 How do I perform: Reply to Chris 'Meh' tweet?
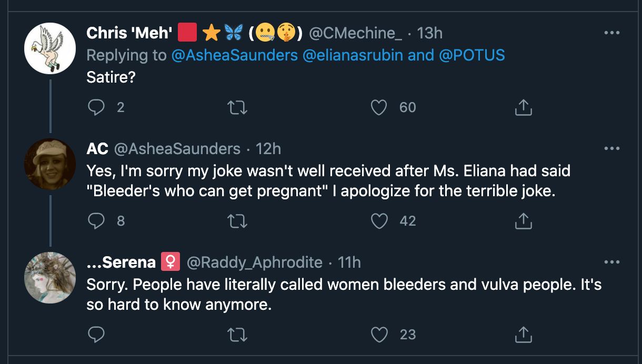pyautogui.click(x=96, y=108)
